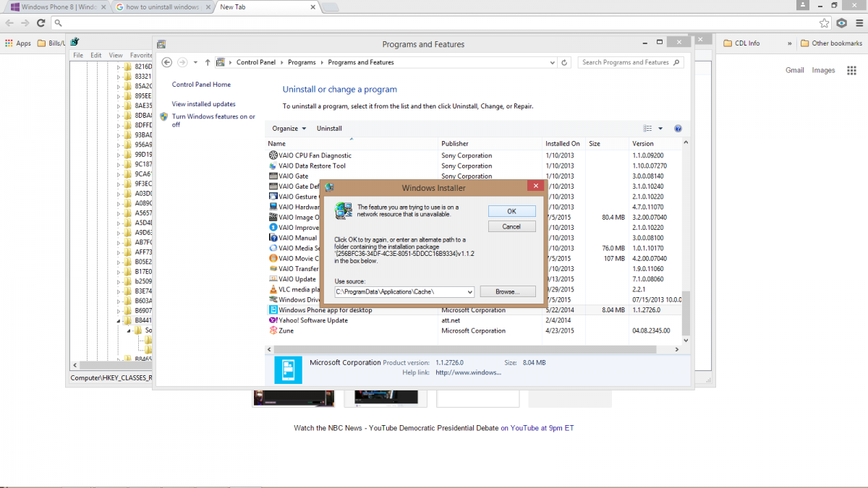Click Cancel in Windows Installer dialog
868x488 pixels.
click(512, 226)
